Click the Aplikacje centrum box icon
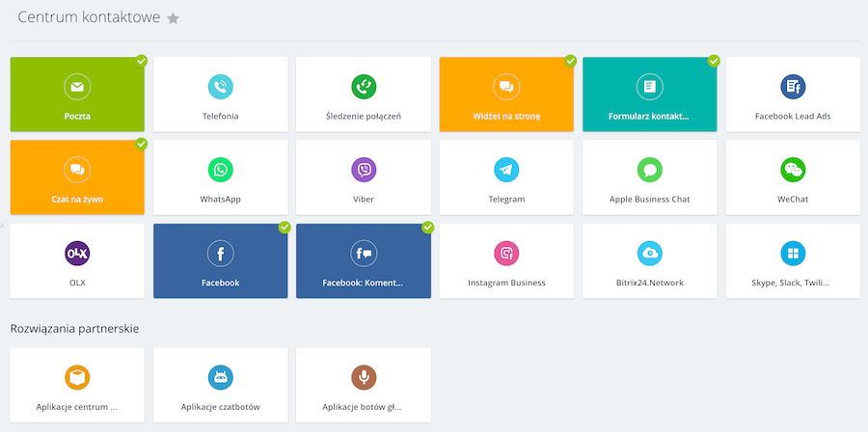Viewport: 868px width, 432px height. pos(77,378)
